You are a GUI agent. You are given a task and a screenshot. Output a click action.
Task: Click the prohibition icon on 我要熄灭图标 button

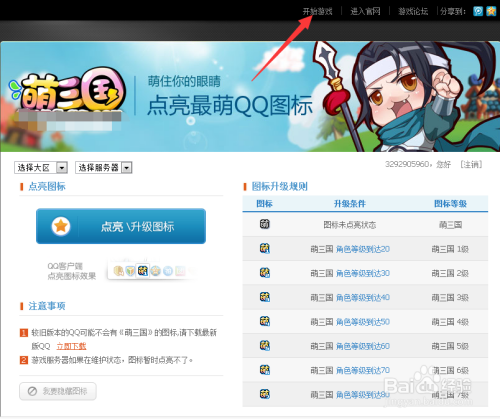(x=32, y=391)
